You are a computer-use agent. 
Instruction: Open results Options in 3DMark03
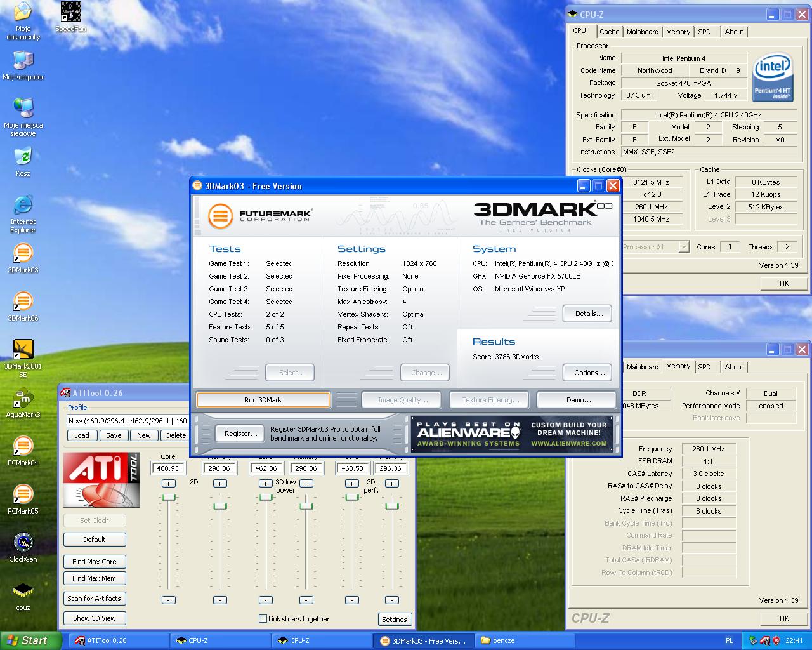(587, 373)
